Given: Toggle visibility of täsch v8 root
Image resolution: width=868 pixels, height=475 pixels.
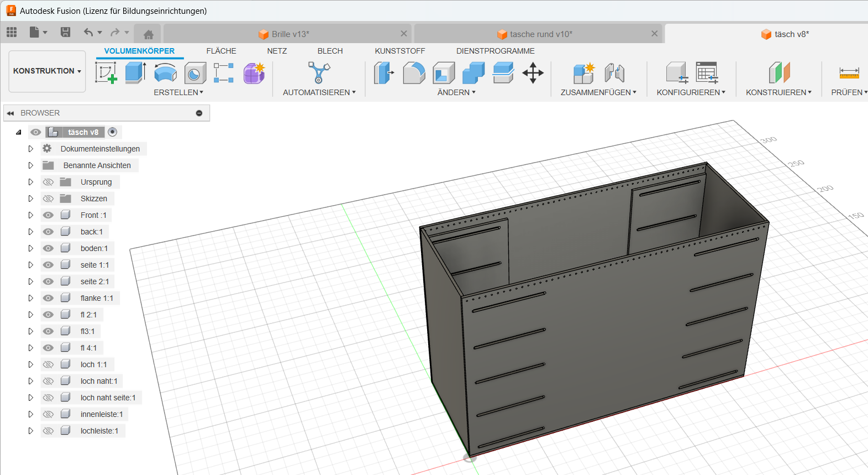Looking at the screenshot, I should coord(36,132).
